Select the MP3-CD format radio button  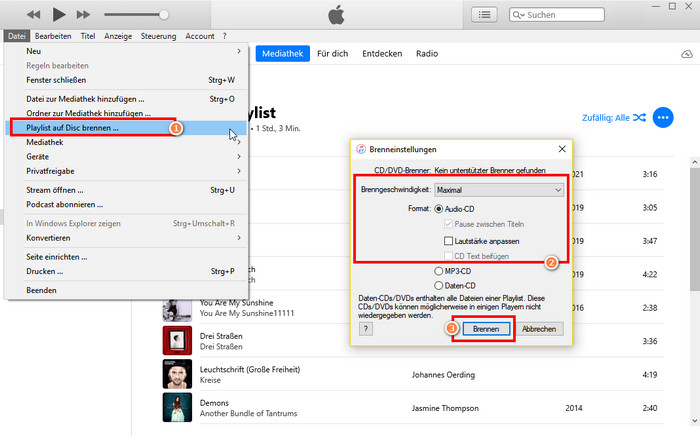(438, 271)
